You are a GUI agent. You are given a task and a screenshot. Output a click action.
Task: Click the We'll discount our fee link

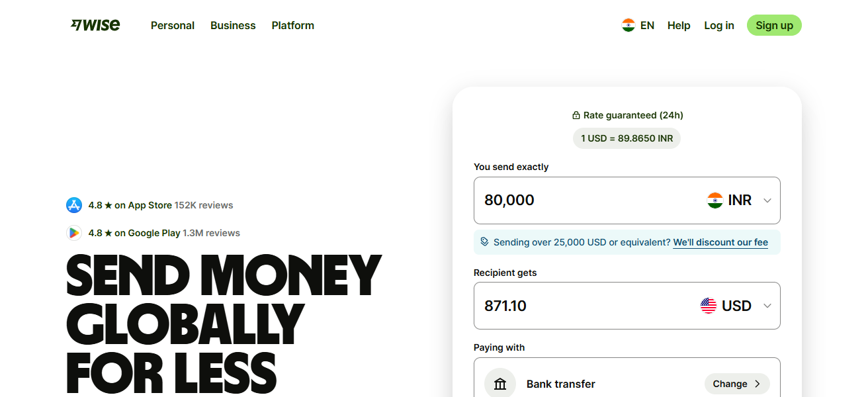720,242
